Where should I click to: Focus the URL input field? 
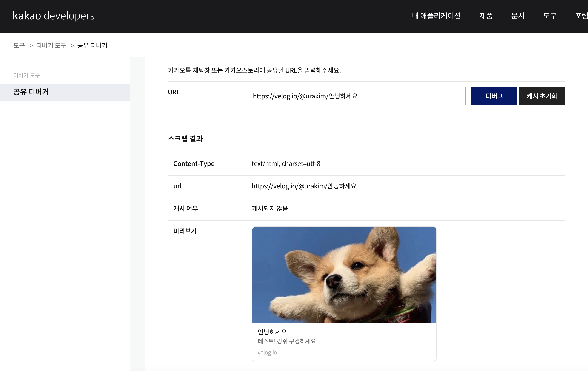click(x=356, y=96)
